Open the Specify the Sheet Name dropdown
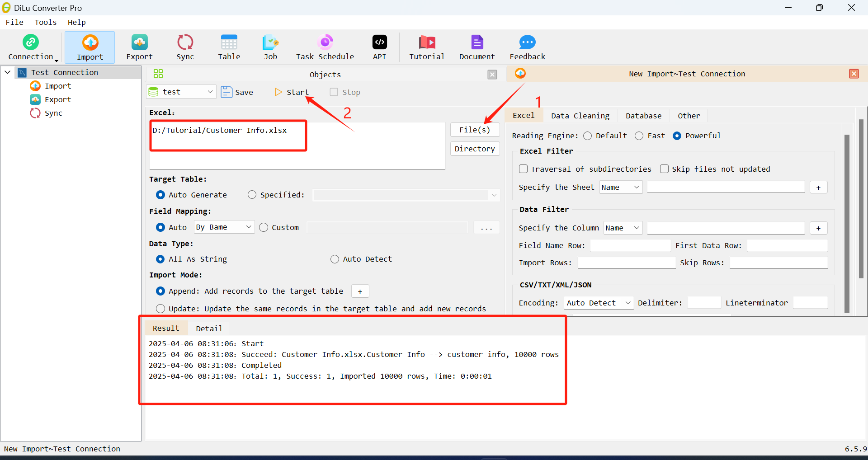This screenshot has height=460, width=868. coord(637,187)
